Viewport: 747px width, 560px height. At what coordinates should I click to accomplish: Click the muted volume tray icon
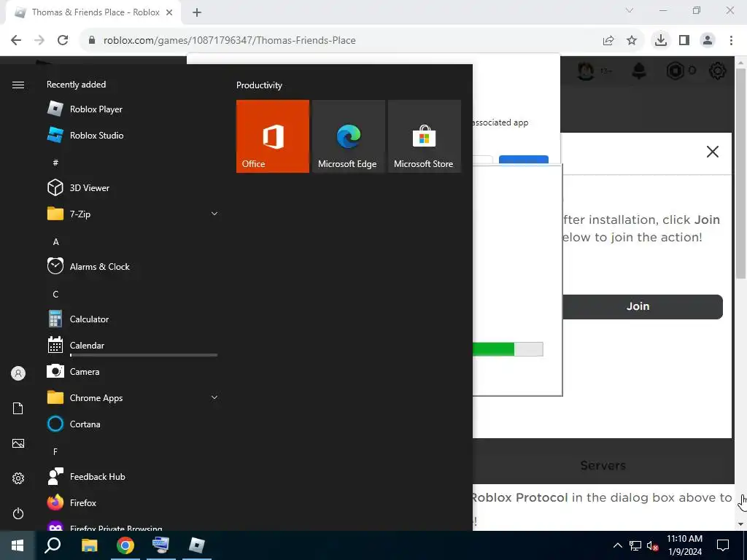tap(653, 545)
